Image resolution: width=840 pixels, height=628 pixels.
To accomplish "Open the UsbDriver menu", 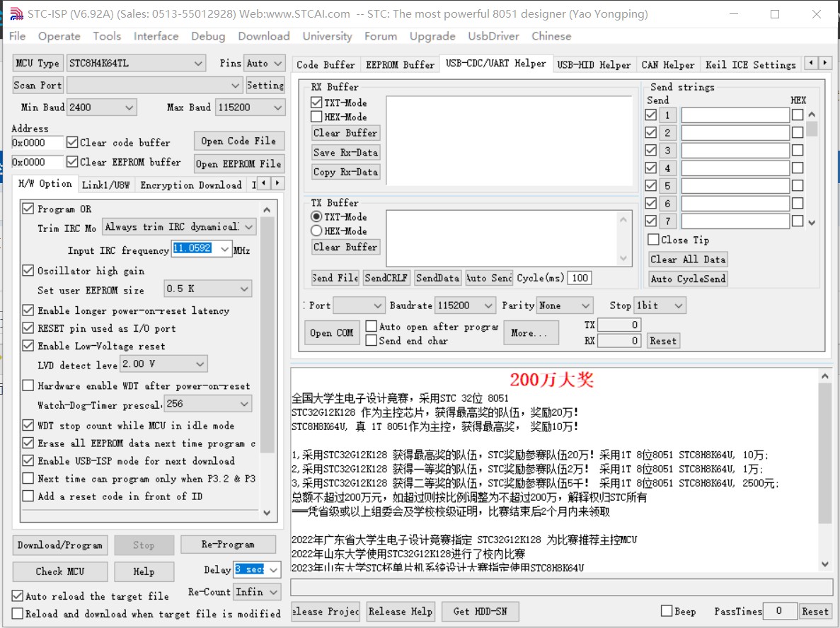I will [493, 36].
